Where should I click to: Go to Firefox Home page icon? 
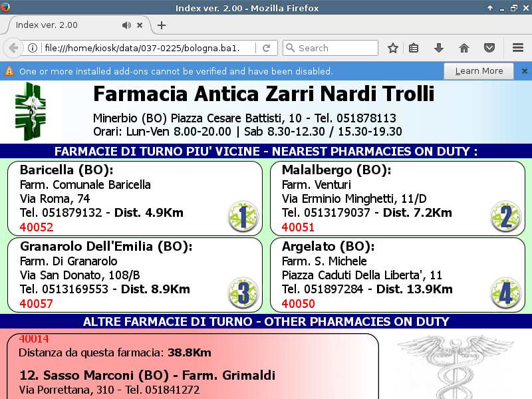tap(464, 48)
